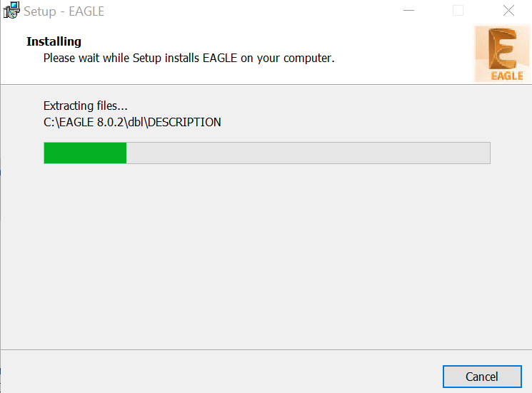Click the Setup installer icon in title bar
The width and height of the screenshot is (532, 393).
pyautogui.click(x=11, y=11)
